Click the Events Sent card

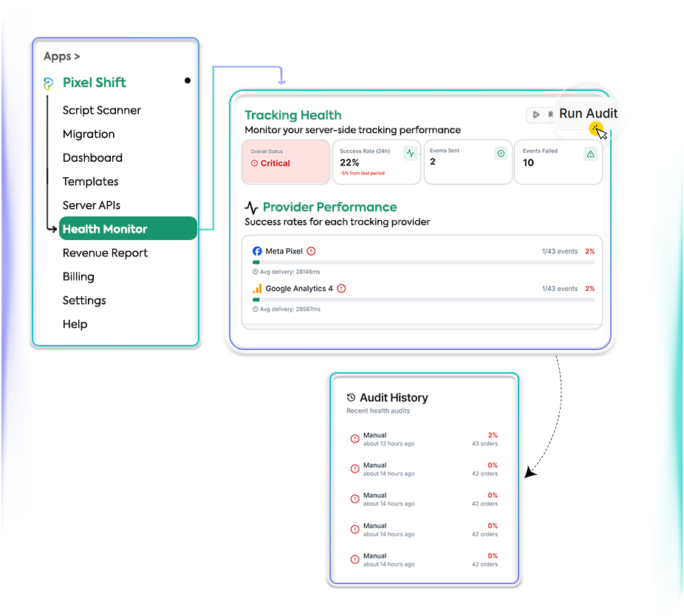pyautogui.click(x=468, y=162)
